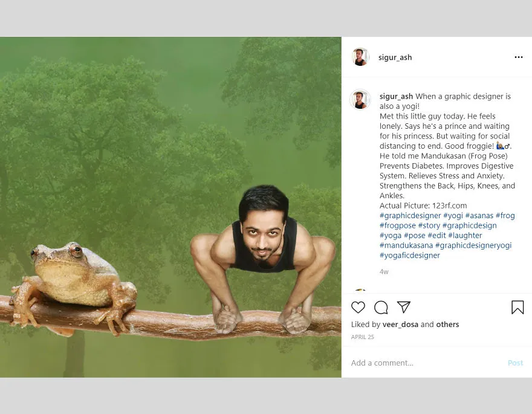Open the #graphicdesigner hashtag
Image resolution: width=532 pixels, height=414 pixels.
(410, 215)
